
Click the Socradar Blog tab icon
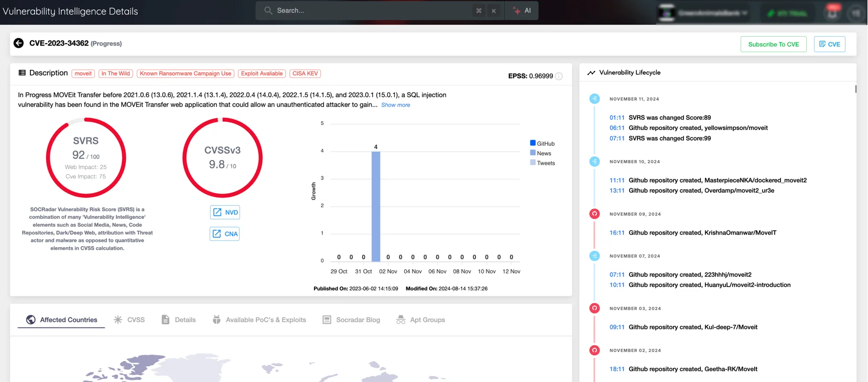click(x=327, y=320)
